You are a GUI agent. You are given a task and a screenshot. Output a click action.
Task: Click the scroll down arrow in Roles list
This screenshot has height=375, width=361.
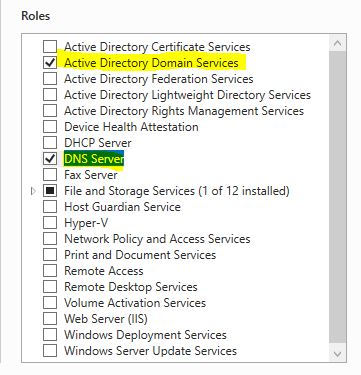pos(337,354)
